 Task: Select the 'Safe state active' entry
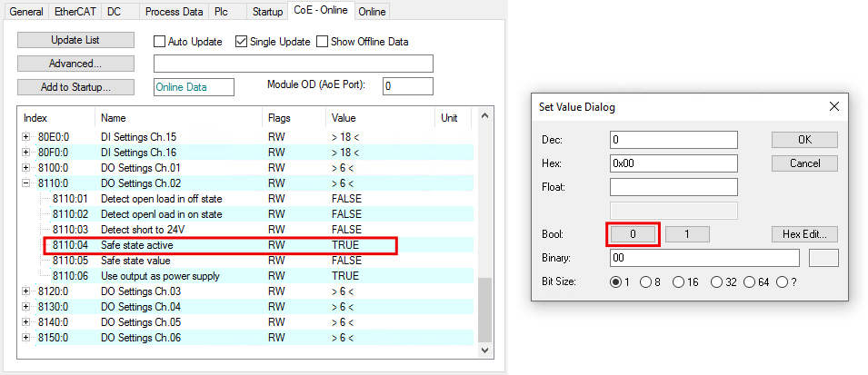pos(254,245)
